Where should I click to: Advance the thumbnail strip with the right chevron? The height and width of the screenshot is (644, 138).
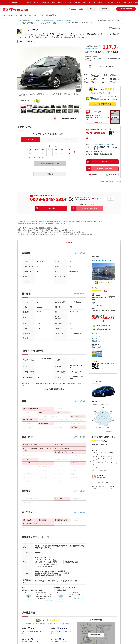coord(80,108)
